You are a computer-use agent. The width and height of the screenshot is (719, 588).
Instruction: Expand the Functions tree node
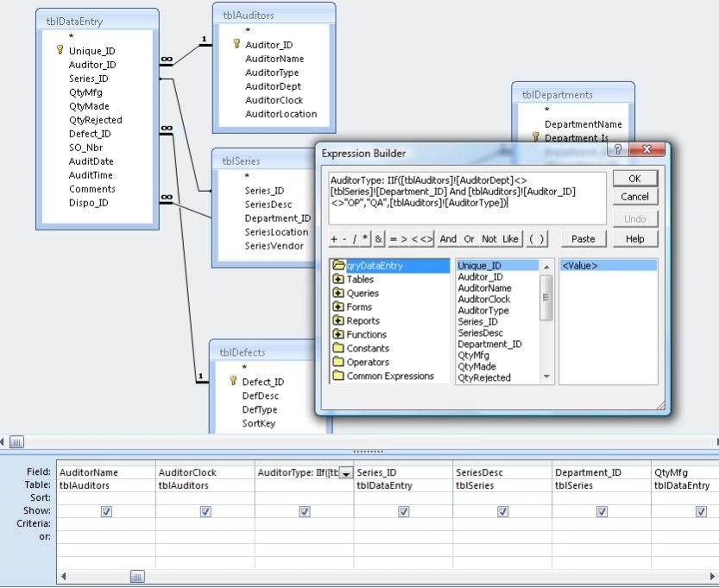point(337,335)
